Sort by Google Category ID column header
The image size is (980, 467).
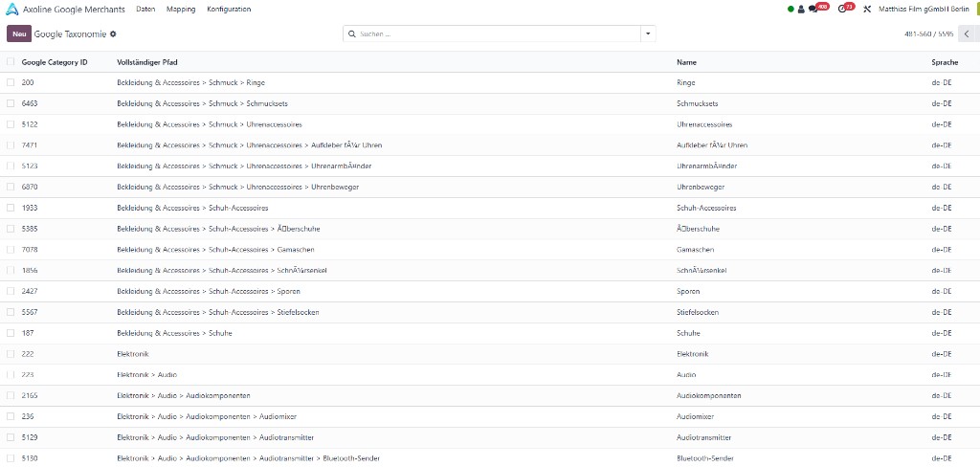pyautogui.click(x=55, y=62)
